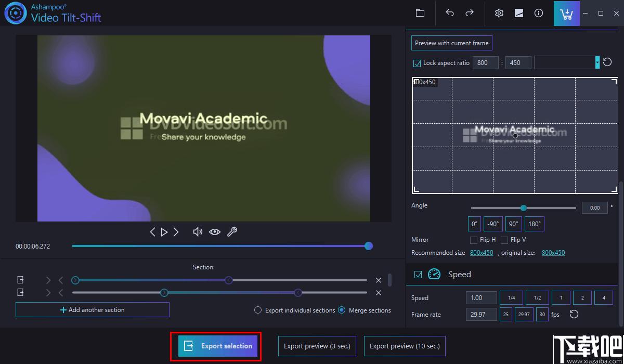Click second section end handle
This screenshot has width=624, height=364.
coord(298,293)
